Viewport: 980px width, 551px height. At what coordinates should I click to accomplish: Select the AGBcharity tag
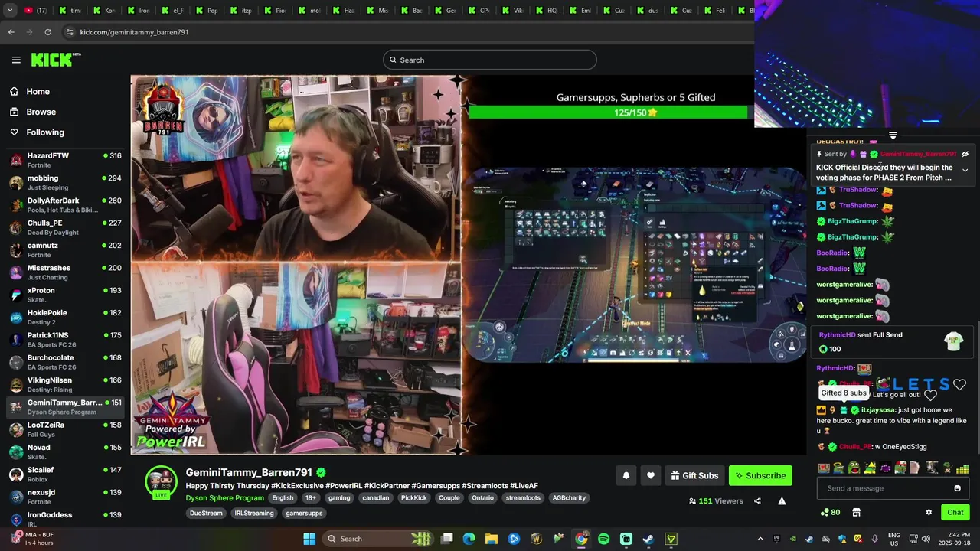click(x=569, y=498)
